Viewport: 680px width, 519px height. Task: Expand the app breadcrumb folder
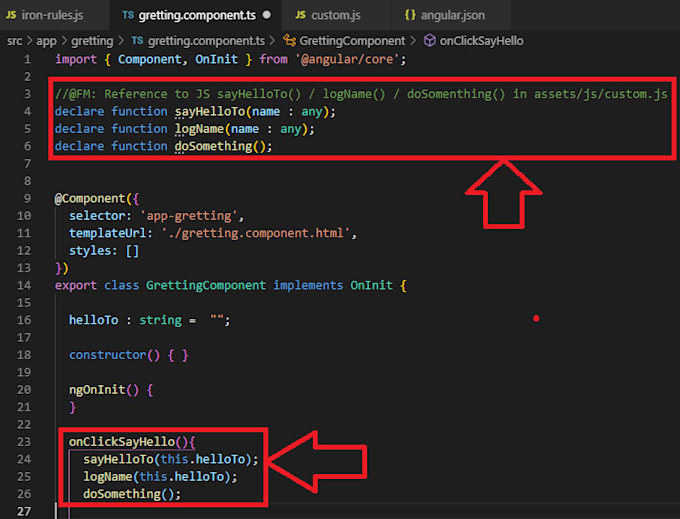(x=46, y=41)
